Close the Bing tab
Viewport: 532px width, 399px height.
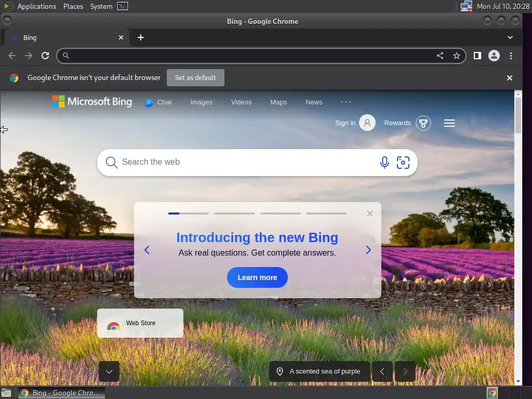121,37
